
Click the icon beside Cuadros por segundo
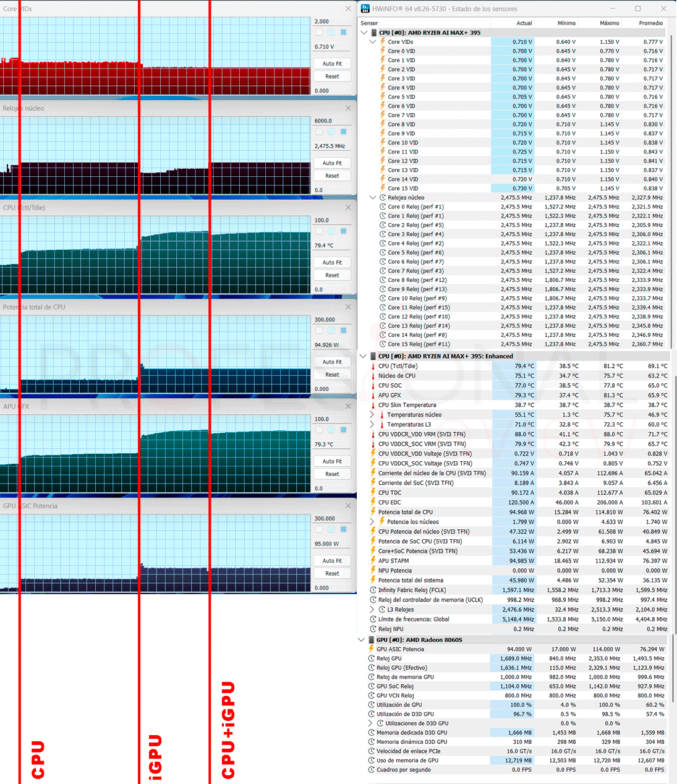click(371, 770)
